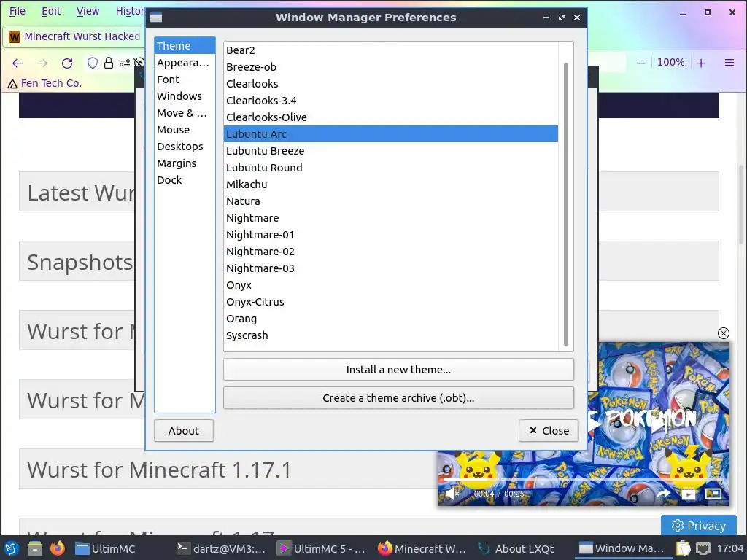The image size is (747, 560).
Task: Switch to UltimMC 5 taskbar window
Action: [x=321, y=548]
